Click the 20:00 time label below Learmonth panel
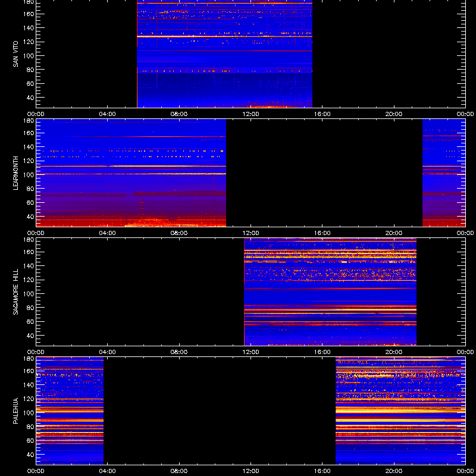476x476 pixels. click(x=394, y=233)
